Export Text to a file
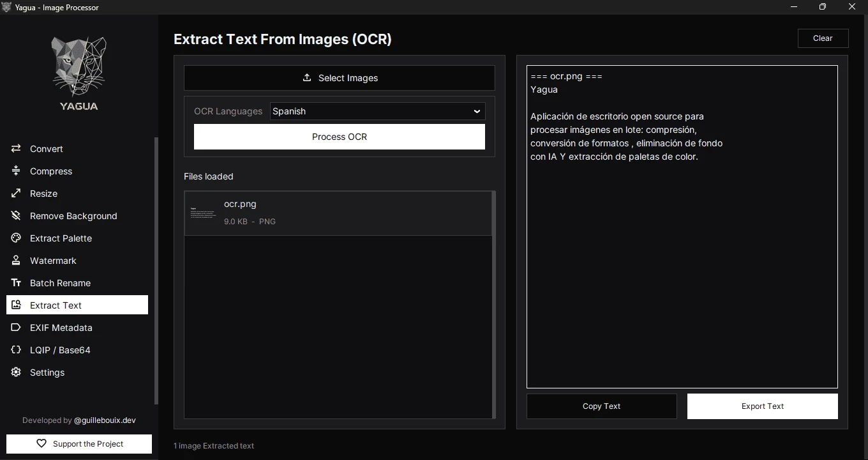This screenshot has height=460, width=868. click(x=763, y=406)
